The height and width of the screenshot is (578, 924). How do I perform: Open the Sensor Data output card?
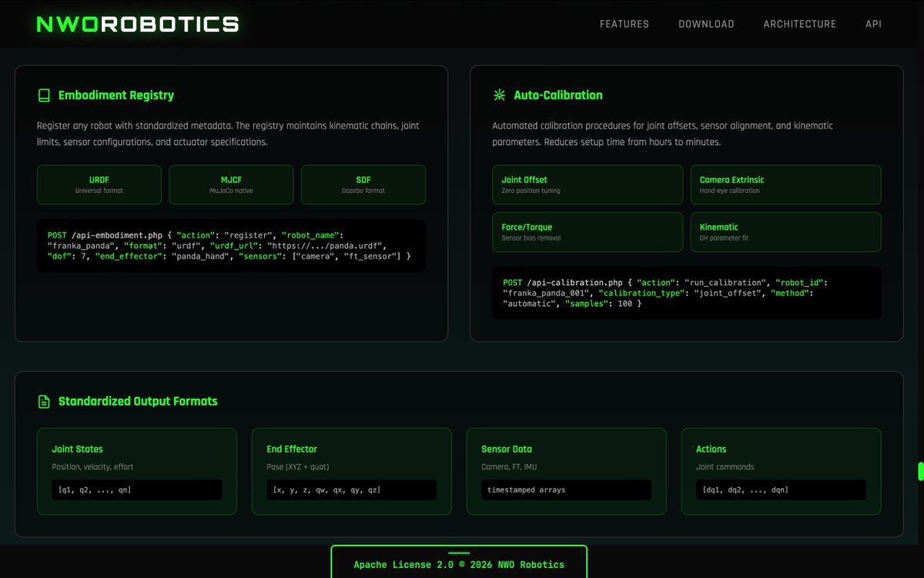pos(567,472)
